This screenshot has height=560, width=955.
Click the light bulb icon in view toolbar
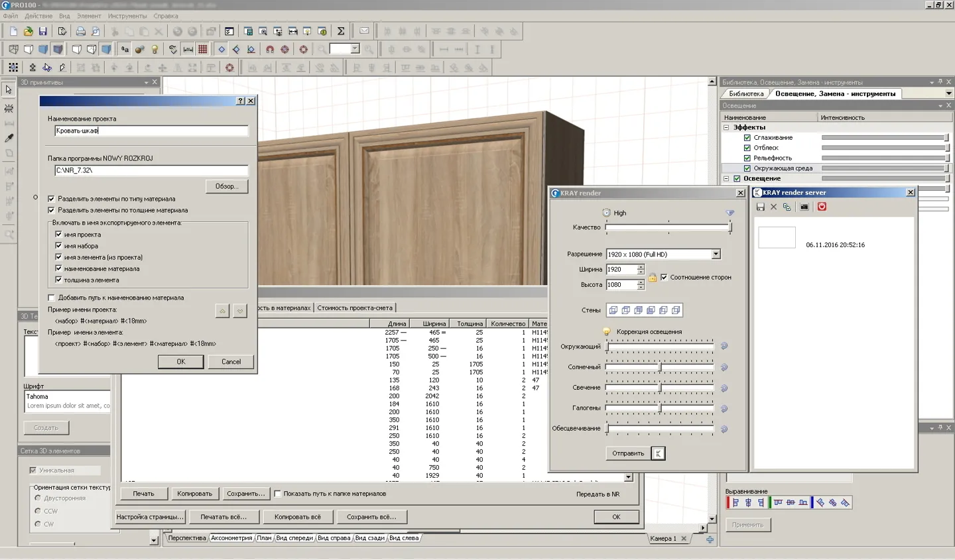[x=155, y=49]
